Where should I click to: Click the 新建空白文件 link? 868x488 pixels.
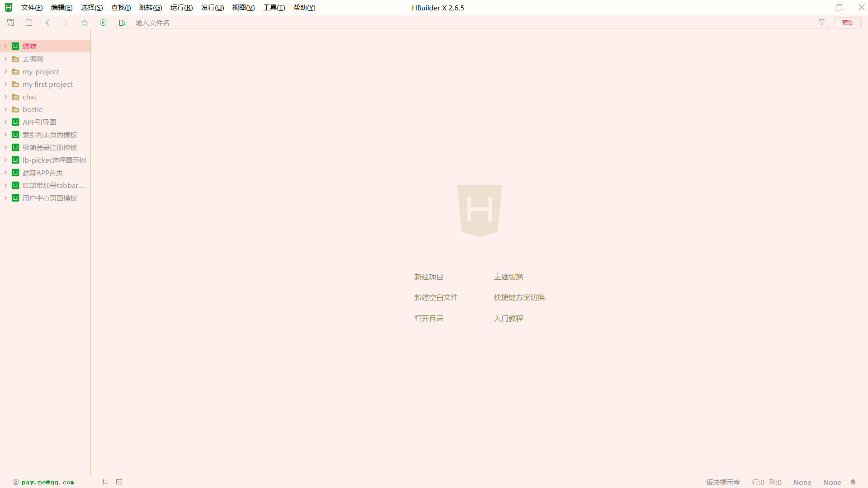[x=436, y=297]
